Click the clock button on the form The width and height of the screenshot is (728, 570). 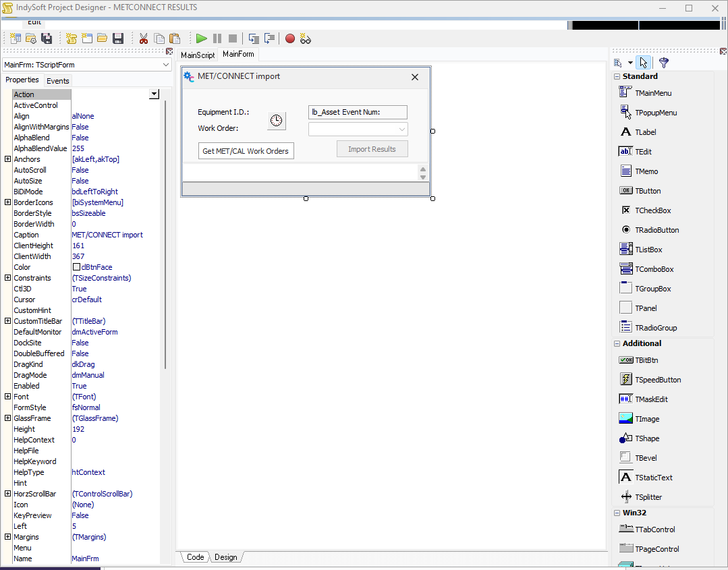pyautogui.click(x=277, y=121)
